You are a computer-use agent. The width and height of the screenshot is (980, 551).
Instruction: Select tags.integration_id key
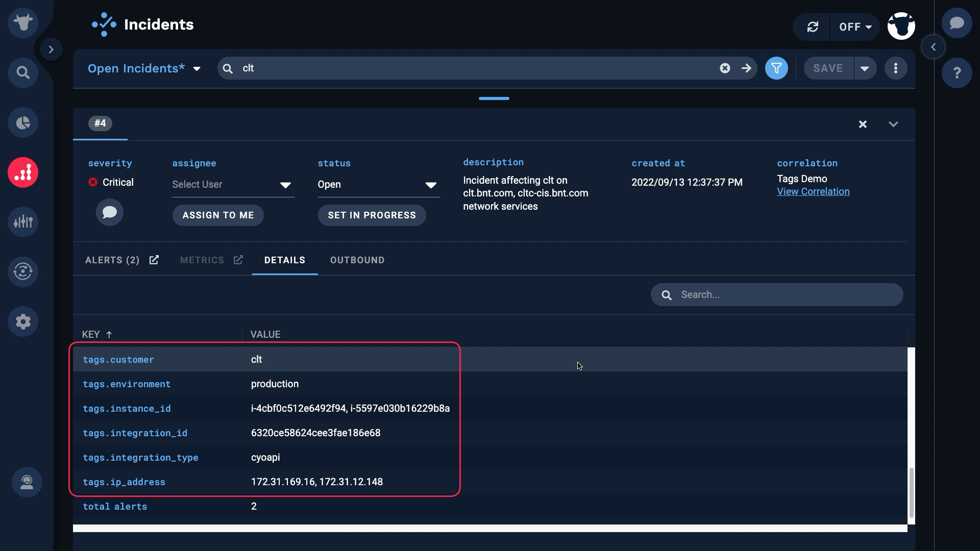(x=135, y=433)
